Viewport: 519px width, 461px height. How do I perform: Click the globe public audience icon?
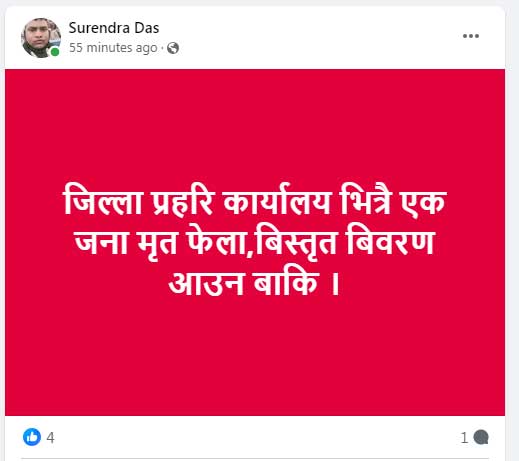click(173, 48)
